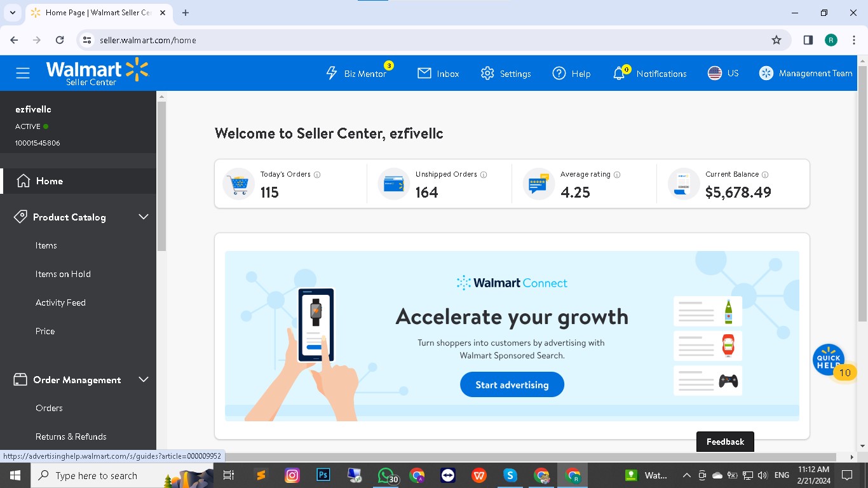Open Items on Hold

click(63, 274)
